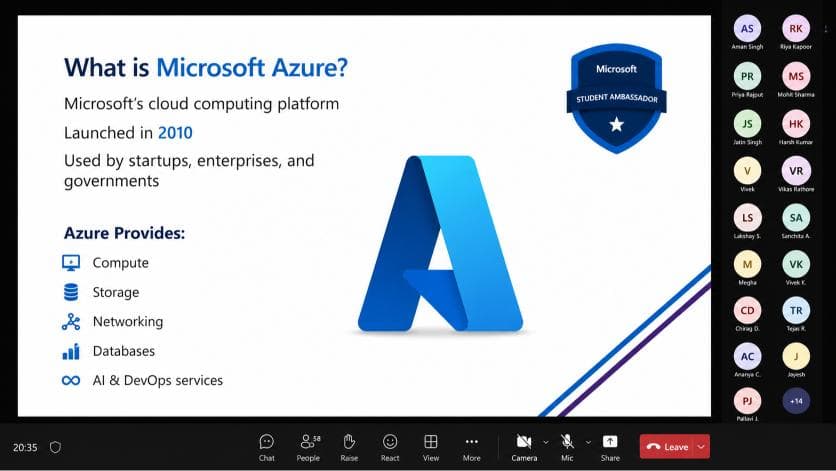Expand the Mic options chevron

click(588, 442)
